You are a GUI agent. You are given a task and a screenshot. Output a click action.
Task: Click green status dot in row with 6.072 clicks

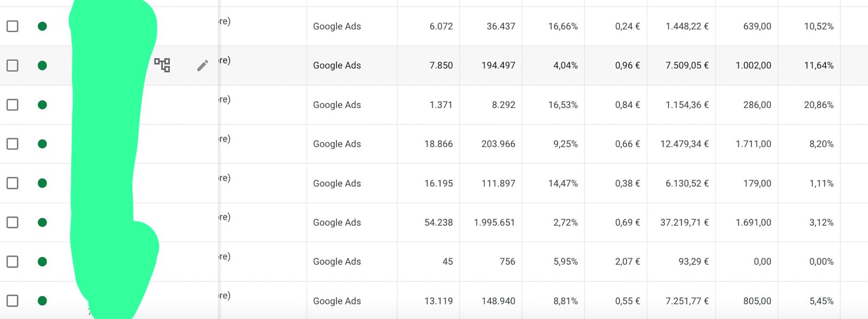point(42,26)
